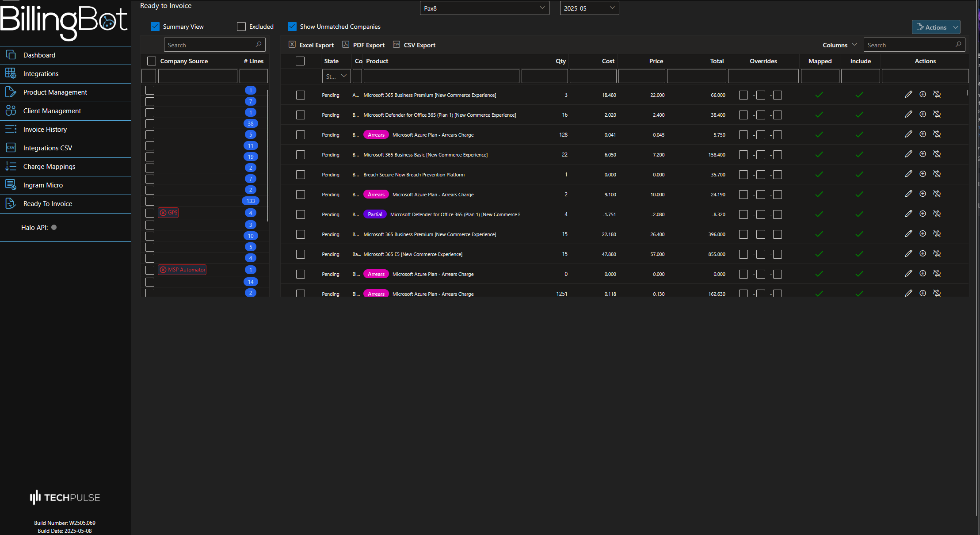Click the Ingram Micro sidebar icon
The image size is (980, 535).
(x=11, y=185)
